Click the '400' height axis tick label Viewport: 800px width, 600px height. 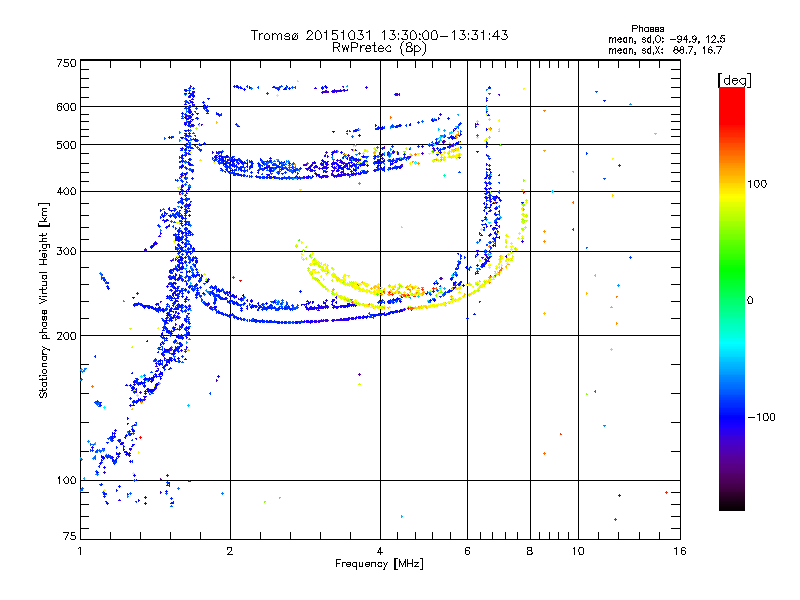pyautogui.click(x=66, y=192)
